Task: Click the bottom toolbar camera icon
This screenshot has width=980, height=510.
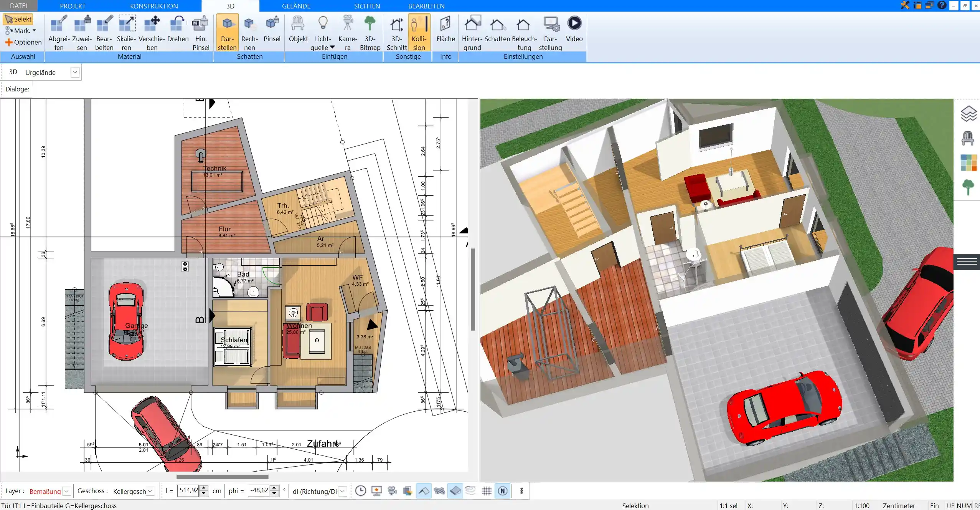Action: [392, 491]
